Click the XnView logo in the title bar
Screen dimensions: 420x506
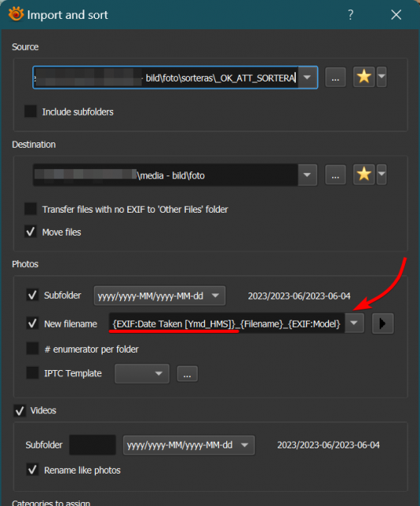click(x=16, y=14)
